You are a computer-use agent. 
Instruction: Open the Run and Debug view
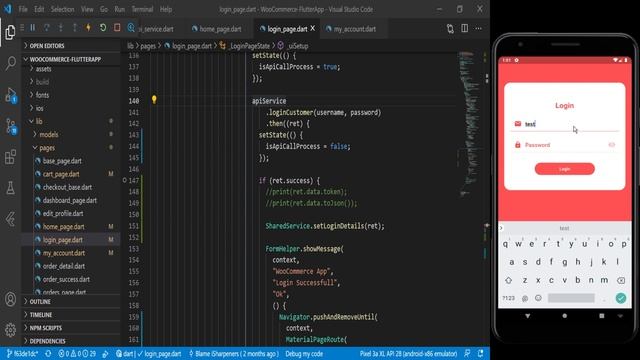coord(11,95)
